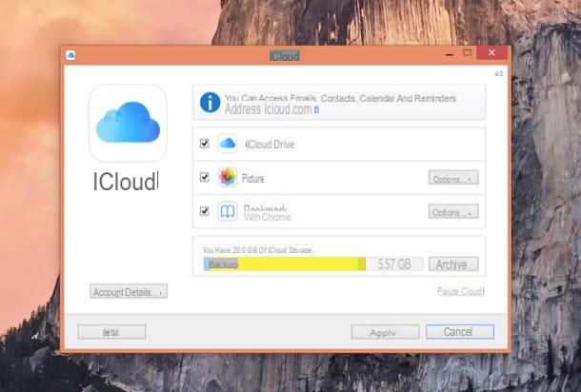Close the iCloud window
The width and height of the screenshot is (581, 392).
[x=491, y=53]
